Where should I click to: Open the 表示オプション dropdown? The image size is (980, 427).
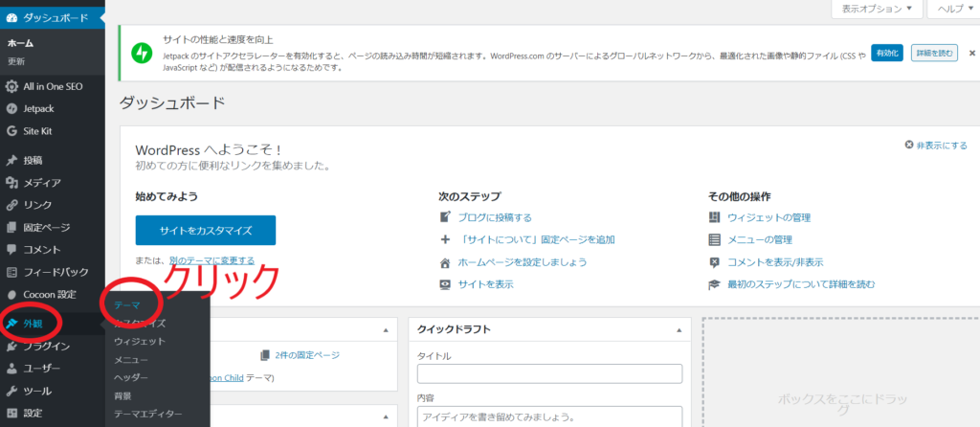[x=877, y=9]
